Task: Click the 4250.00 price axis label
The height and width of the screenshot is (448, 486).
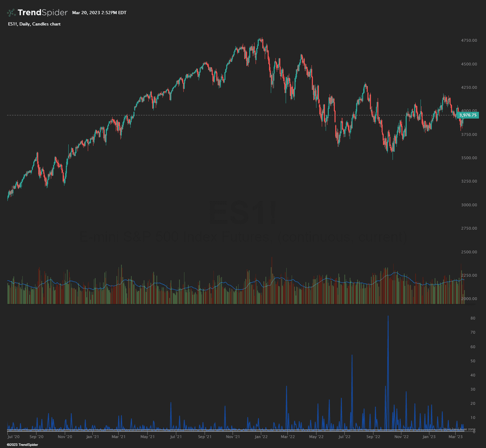Action: pyautogui.click(x=469, y=87)
